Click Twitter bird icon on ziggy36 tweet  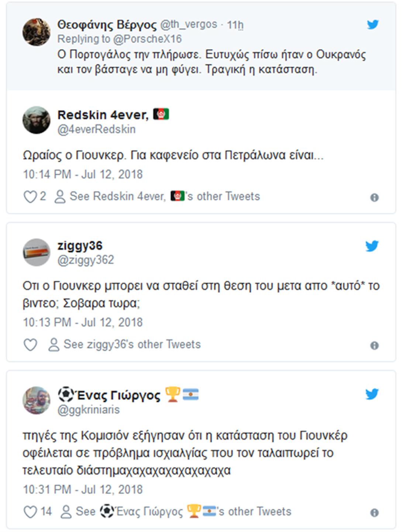(372, 246)
